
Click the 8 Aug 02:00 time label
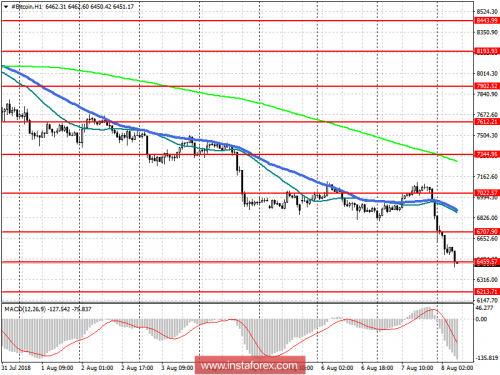point(457,368)
